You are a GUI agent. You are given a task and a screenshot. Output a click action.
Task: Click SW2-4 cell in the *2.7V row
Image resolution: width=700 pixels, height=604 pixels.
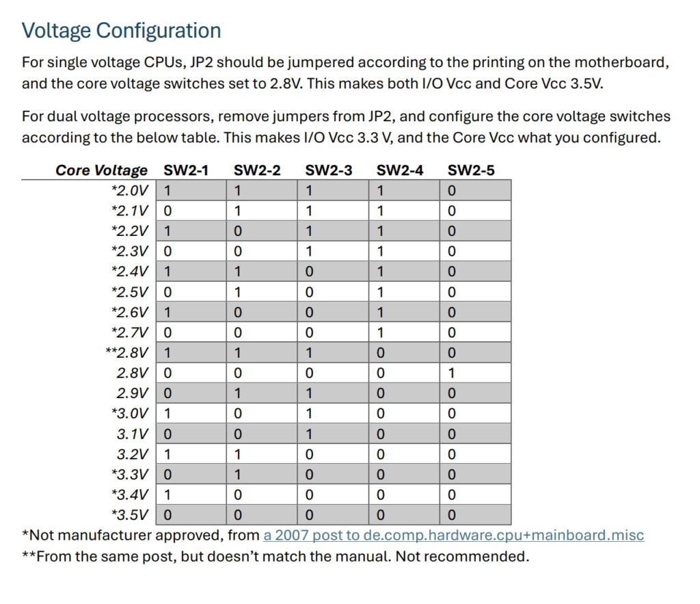click(406, 332)
